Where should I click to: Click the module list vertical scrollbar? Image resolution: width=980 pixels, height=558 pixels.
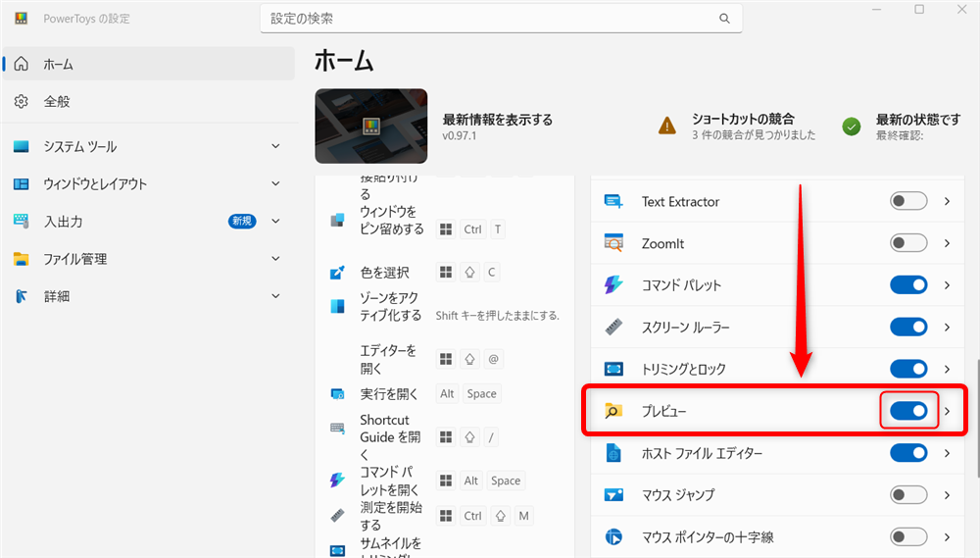pos(977,419)
